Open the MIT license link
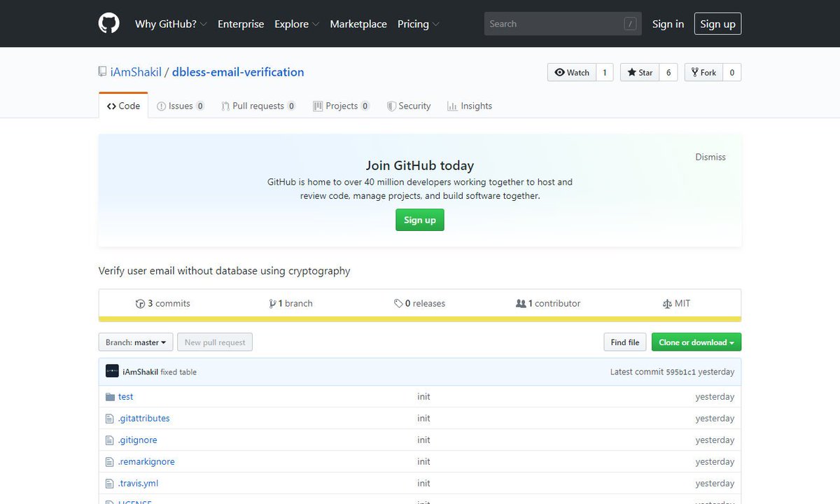840x504 pixels. pyautogui.click(x=676, y=303)
